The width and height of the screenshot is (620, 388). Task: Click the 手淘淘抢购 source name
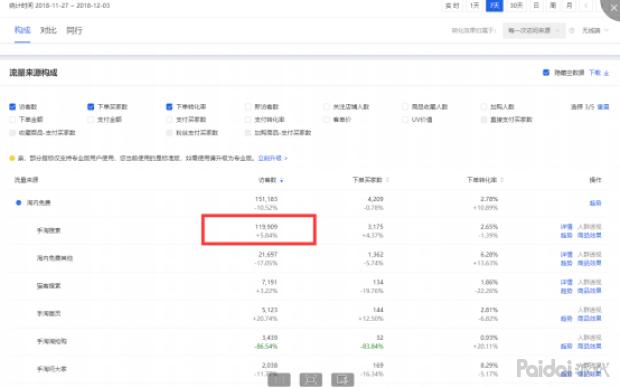point(52,341)
